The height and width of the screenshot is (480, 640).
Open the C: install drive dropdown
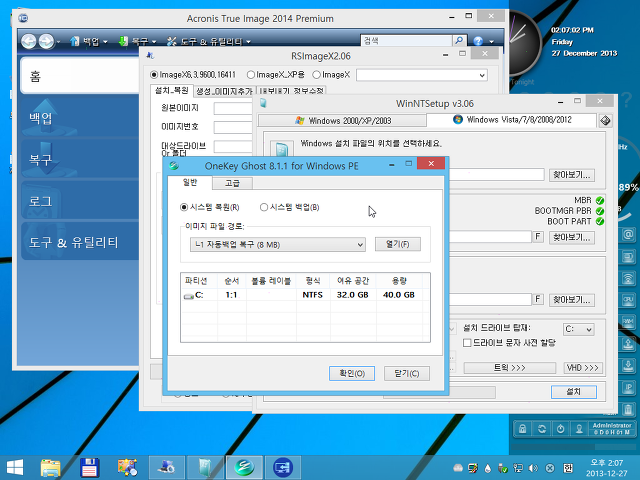click(578, 329)
